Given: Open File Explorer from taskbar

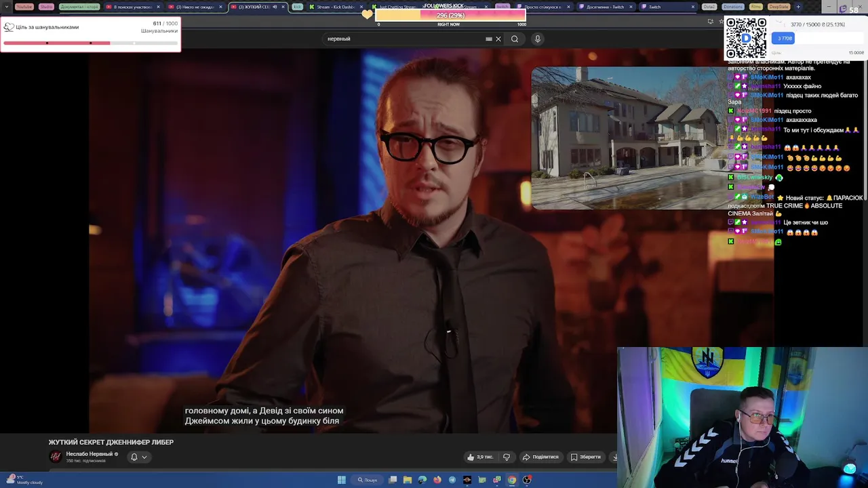Looking at the screenshot, I should pos(408,480).
